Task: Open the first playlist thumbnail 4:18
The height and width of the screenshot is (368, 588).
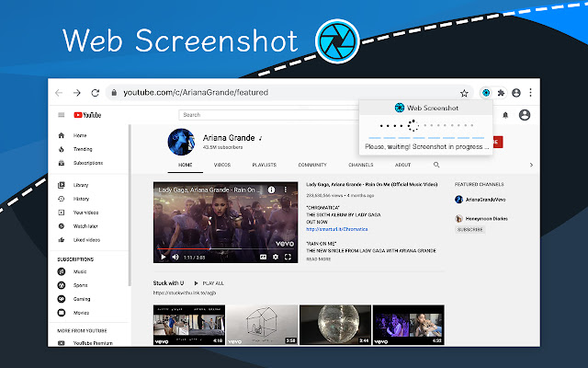Action: point(189,325)
